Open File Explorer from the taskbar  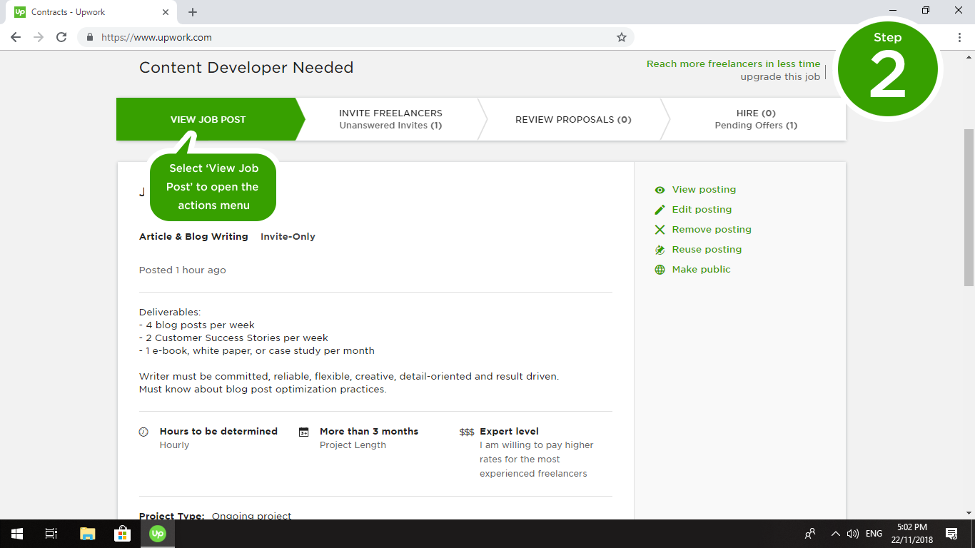[x=87, y=534]
